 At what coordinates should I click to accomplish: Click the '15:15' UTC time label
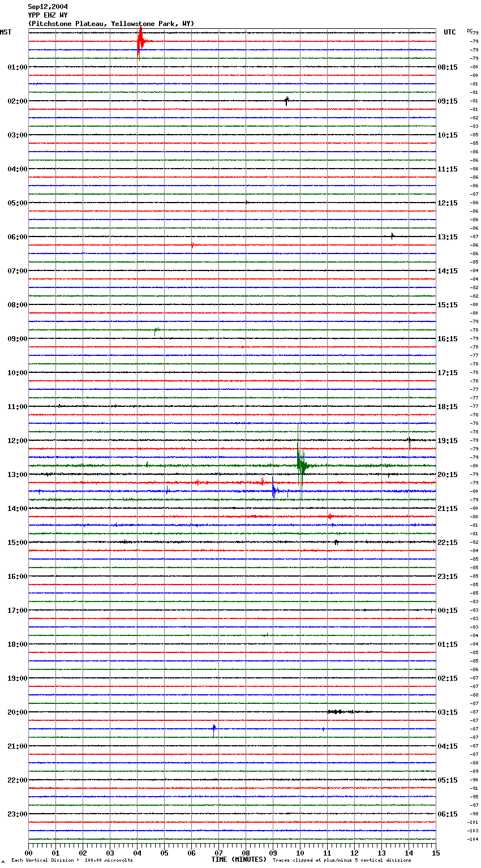pyautogui.click(x=448, y=305)
